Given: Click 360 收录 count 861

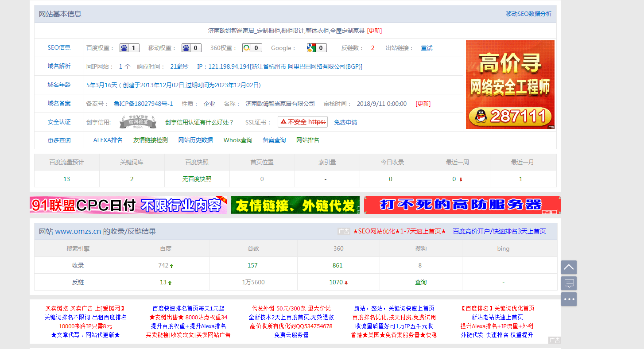Looking at the screenshot, I should pos(338,265).
